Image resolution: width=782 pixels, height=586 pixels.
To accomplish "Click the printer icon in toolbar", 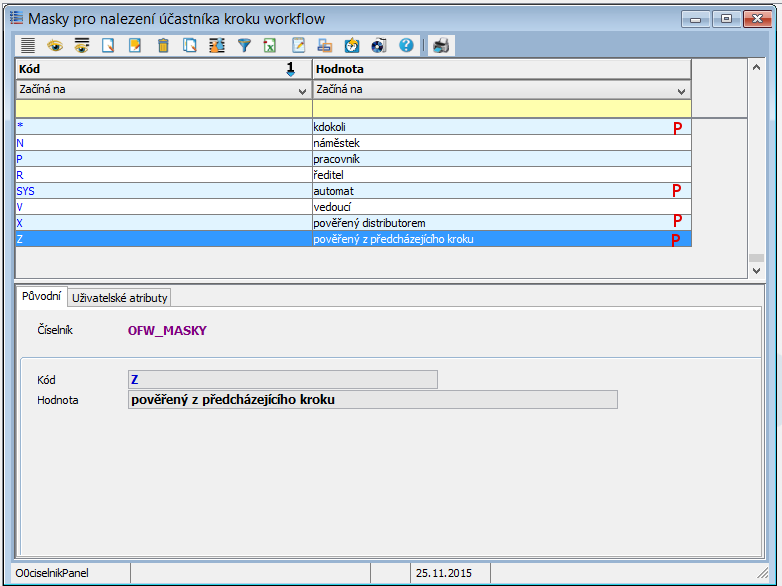I will (441, 45).
